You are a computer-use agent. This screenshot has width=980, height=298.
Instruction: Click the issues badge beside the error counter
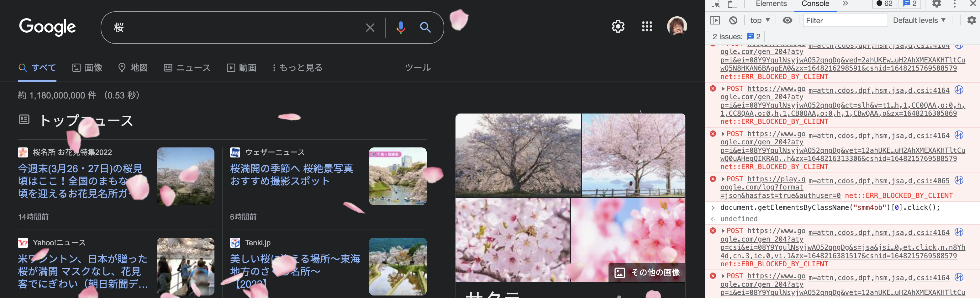[x=909, y=4]
